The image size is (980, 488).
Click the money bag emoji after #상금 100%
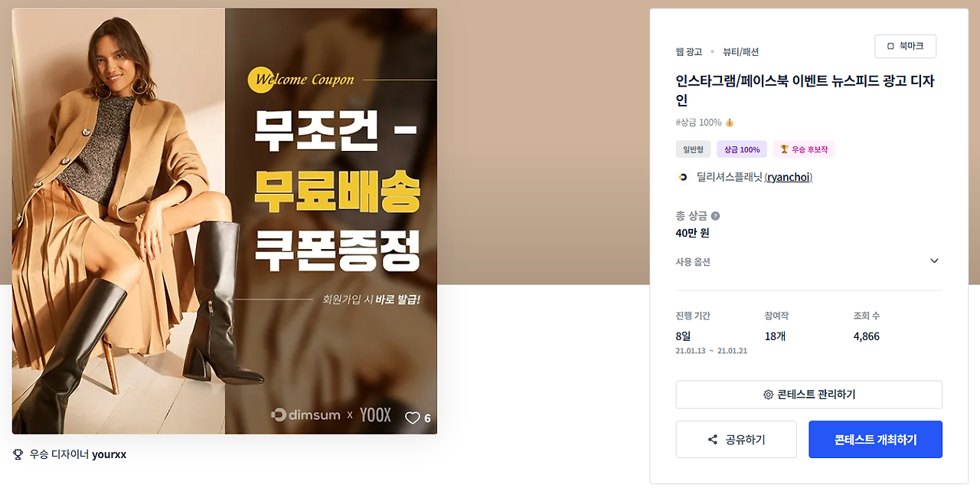pos(730,123)
